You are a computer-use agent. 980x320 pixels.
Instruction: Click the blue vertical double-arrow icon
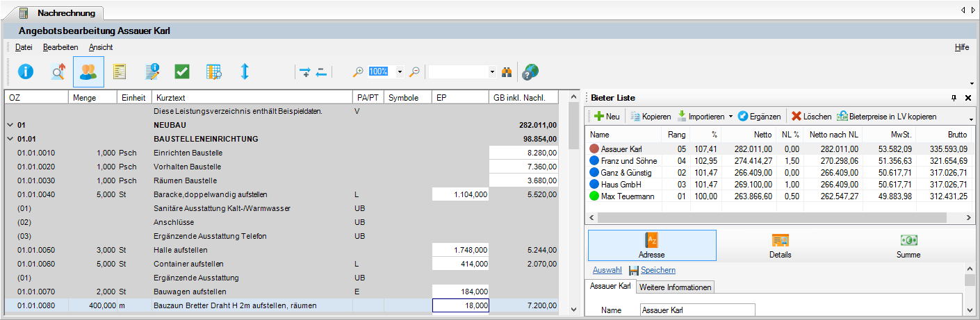(245, 71)
